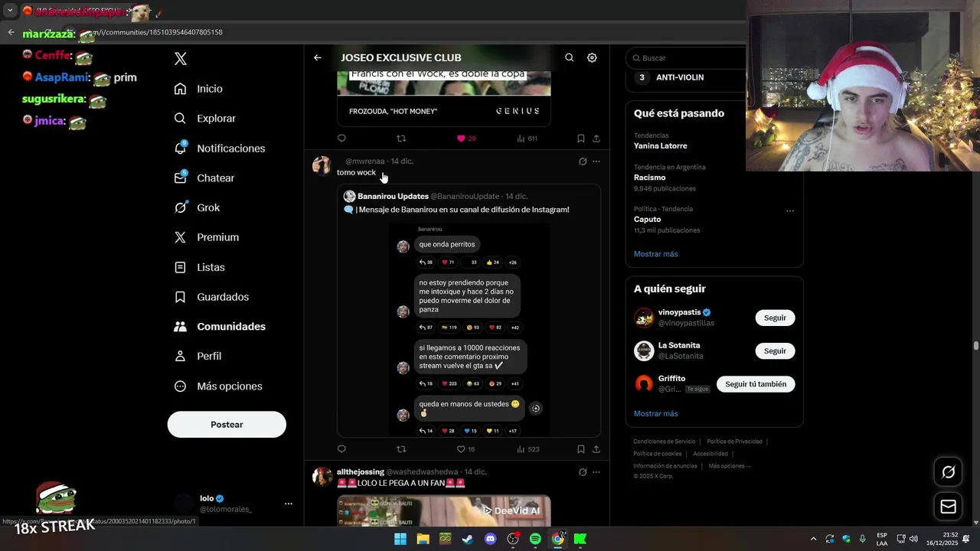Open the Bananirou Instagram screenshot image
This screenshot has height=551, width=980.
pos(469,330)
